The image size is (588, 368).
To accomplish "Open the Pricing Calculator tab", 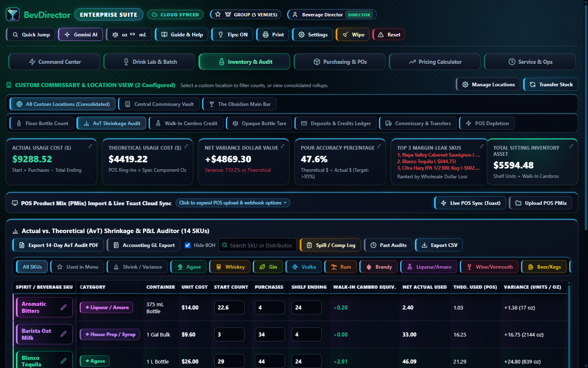I will (x=435, y=62).
